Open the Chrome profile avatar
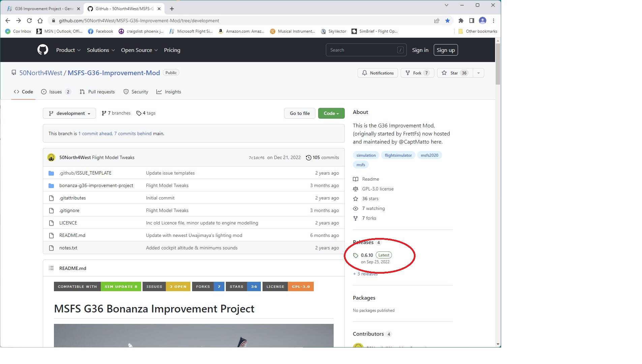 pos(482,21)
